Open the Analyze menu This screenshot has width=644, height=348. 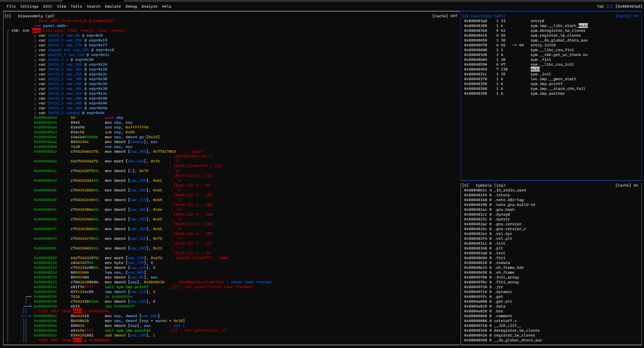[149, 6]
